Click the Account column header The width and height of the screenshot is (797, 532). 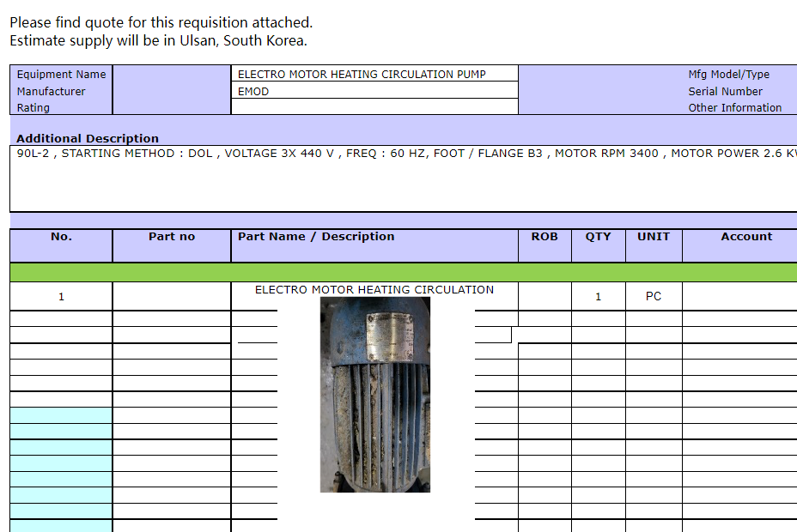(745, 237)
